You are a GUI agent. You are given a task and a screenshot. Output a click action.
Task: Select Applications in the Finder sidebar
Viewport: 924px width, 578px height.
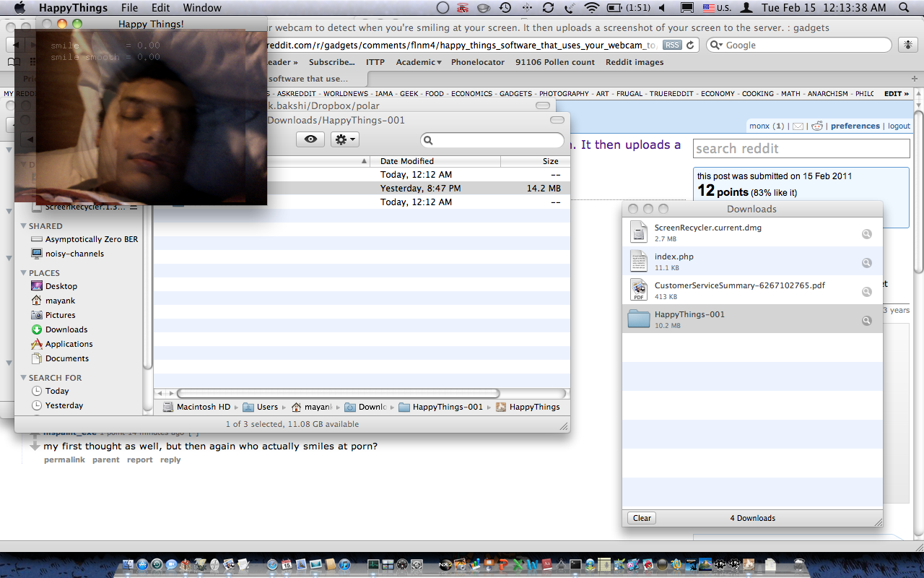(69, 344)
